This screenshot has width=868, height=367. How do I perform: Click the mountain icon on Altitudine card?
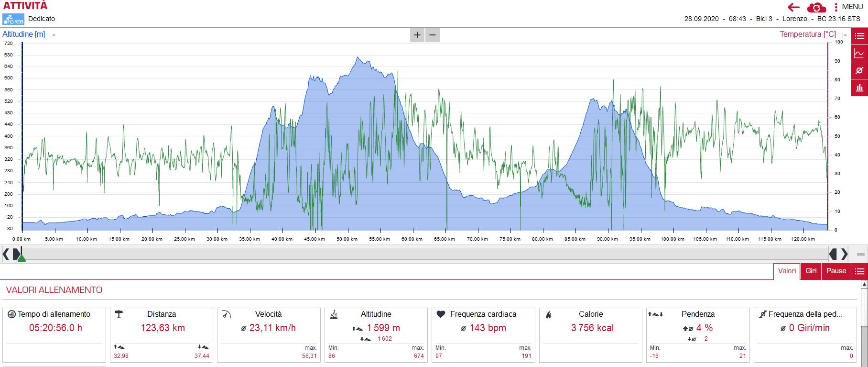point(334,314)
